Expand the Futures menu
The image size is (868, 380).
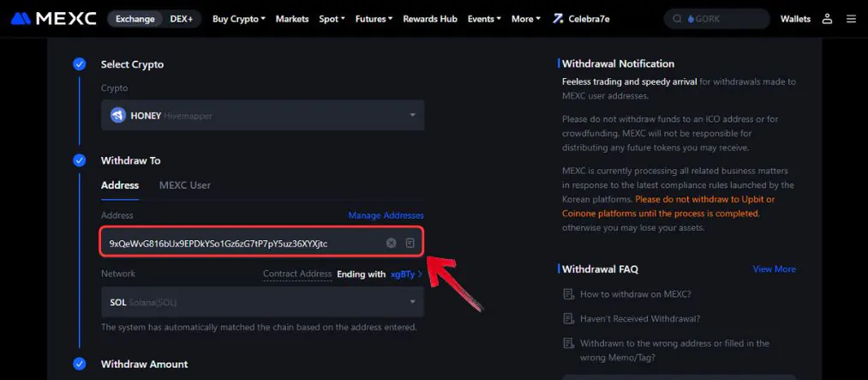(374, 19)
